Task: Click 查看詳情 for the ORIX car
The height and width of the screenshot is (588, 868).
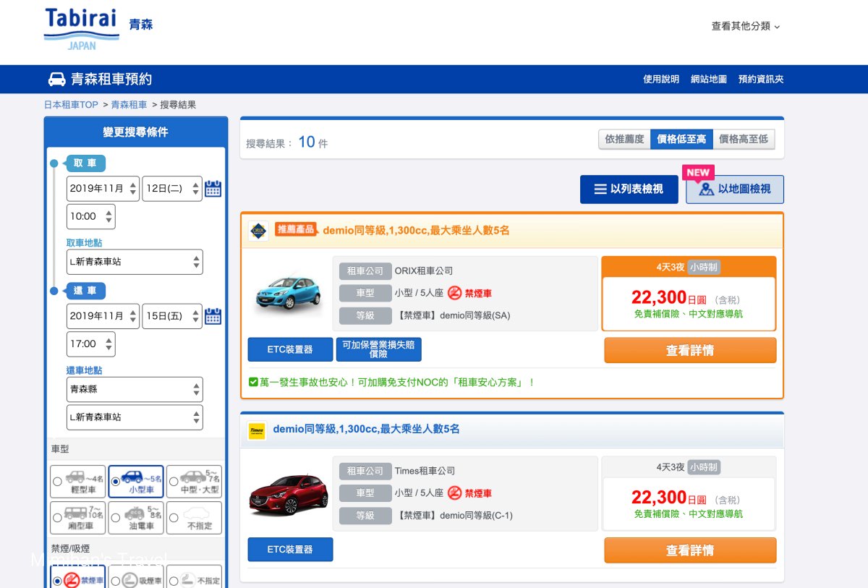Action: [690, 350]
